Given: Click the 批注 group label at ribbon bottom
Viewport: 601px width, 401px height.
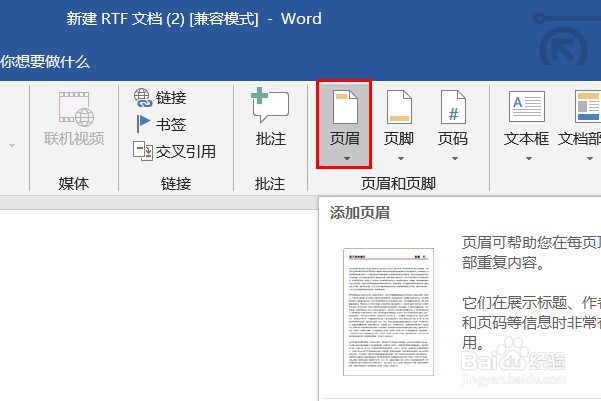Looking at the screenshot, I should 270,184.
